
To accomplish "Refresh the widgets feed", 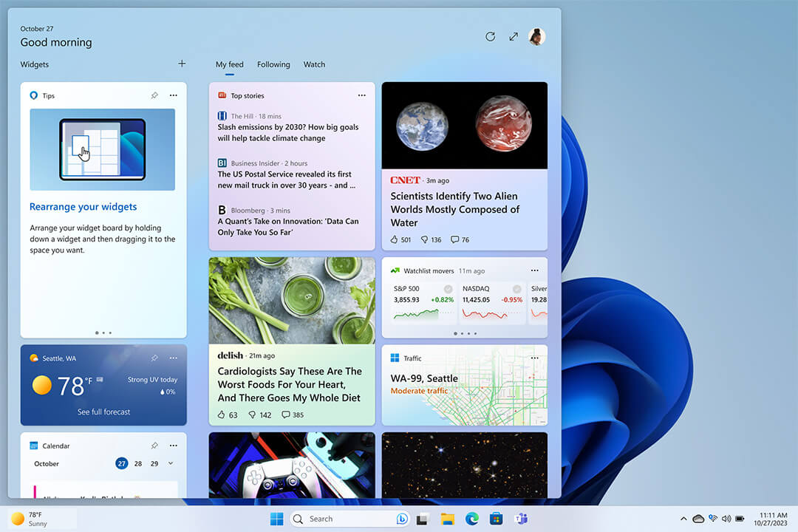I will click(490, 36).
